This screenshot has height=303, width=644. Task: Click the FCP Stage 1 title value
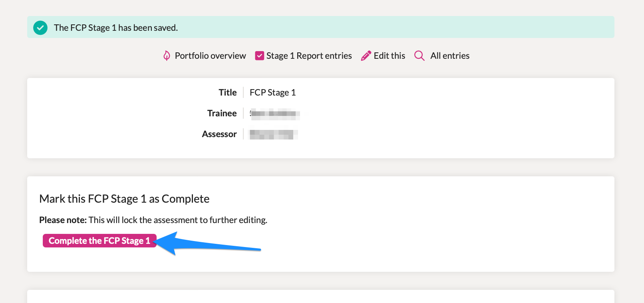272,93
